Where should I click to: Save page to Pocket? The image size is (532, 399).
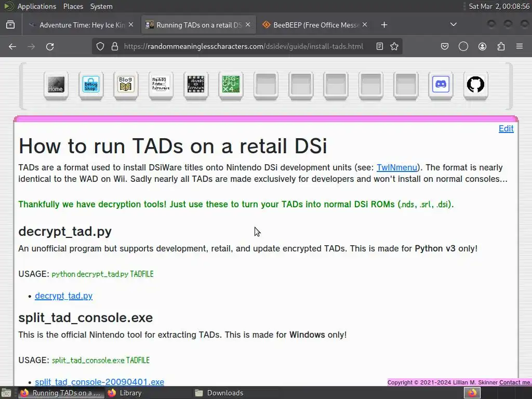[x=445, y=46]
